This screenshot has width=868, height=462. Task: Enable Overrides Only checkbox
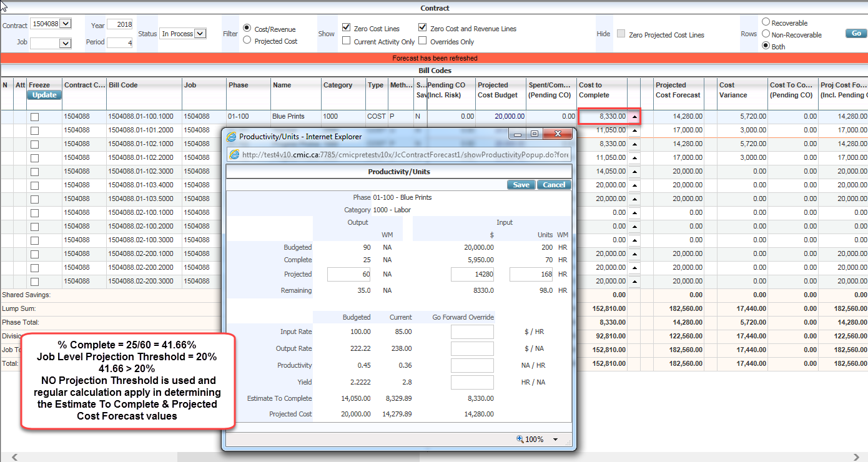pyautogui.click(x=423, y=41)
